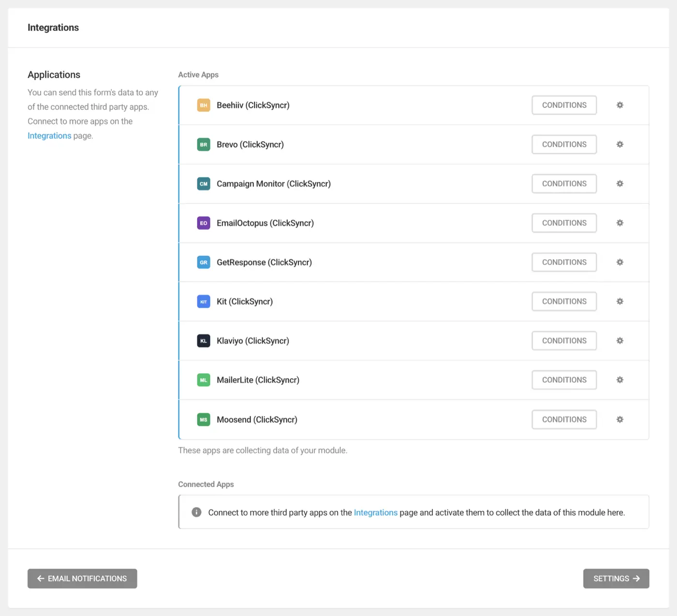Screen dimensions: 677x616
Task: Select Campaign Monitor (ClickSyncr) name
Action: tap(274, 184)
